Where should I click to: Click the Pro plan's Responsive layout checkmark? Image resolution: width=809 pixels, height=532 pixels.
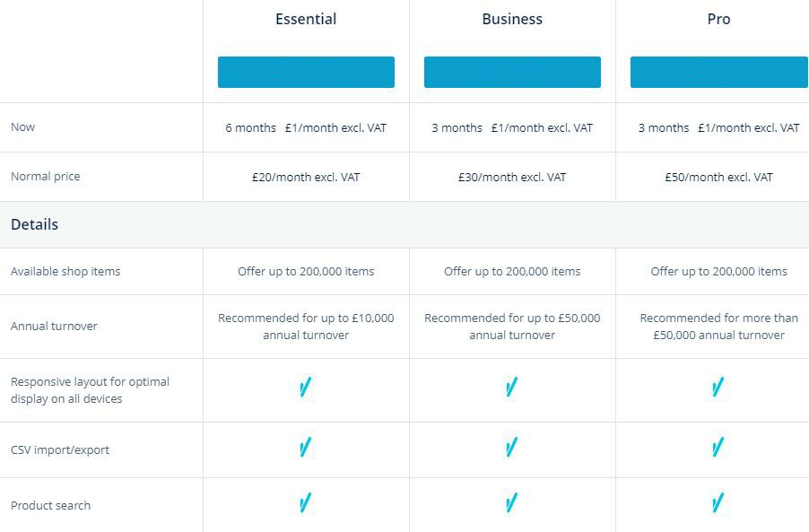pos(718,388)
